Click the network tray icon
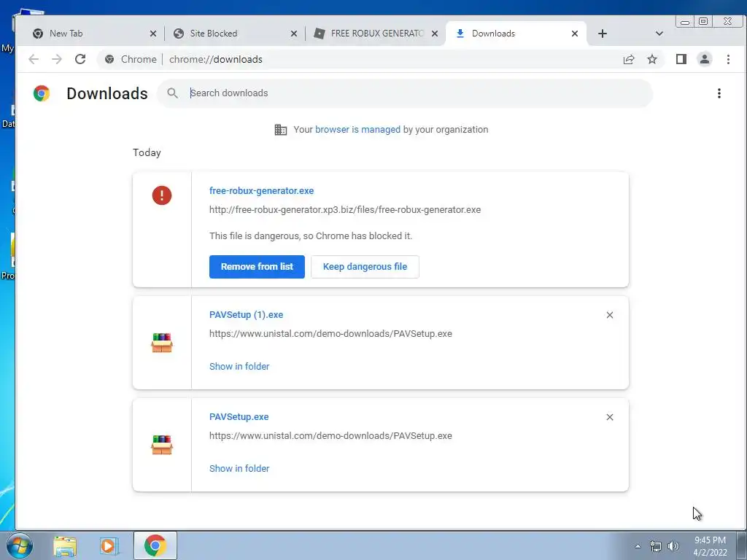The height and width of the screenshot is (560, 747). 656,546
